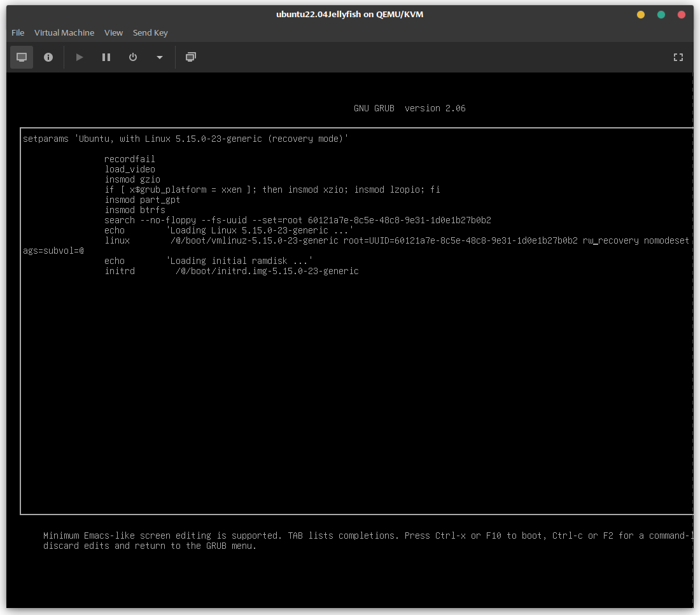Maximize window with the green button
The width and height of the screenshot is (700, 615).
(x=661, y=15)
